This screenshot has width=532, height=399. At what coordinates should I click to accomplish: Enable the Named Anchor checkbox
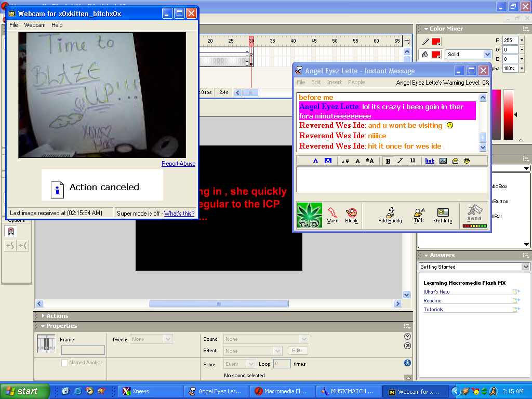coord(65,363)
